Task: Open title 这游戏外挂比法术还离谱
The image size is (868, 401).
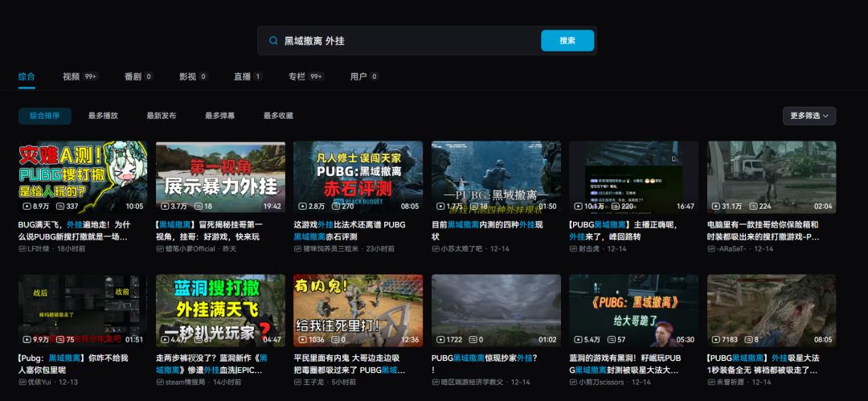Action: point(350,231)
